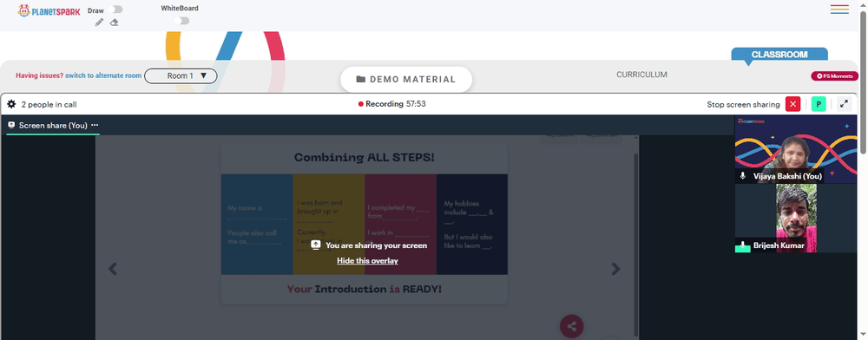Screen dimensions: 868x340
Task: Go to next slide arrow
Action: [615, 269]
